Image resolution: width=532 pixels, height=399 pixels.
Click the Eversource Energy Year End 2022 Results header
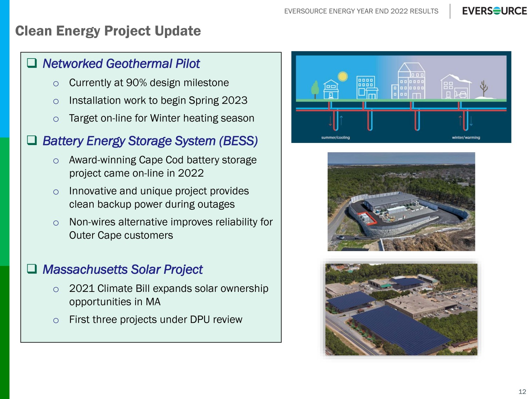point(361,11)
